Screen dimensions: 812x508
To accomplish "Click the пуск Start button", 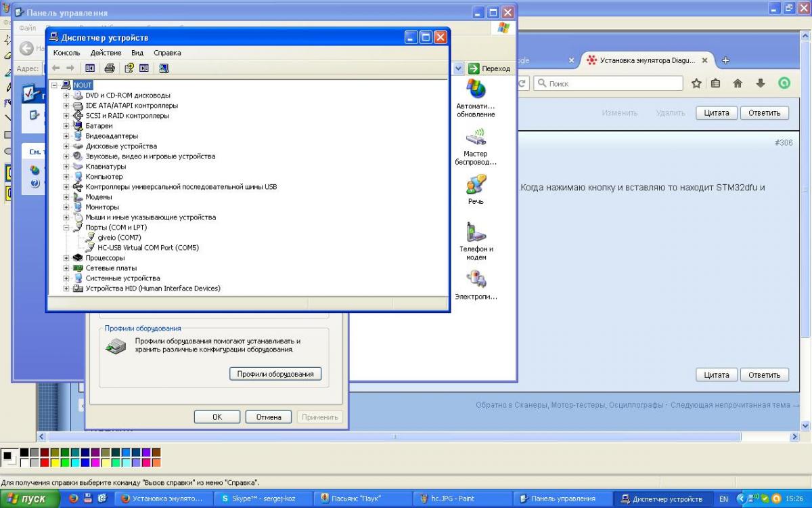I will 28,499.
